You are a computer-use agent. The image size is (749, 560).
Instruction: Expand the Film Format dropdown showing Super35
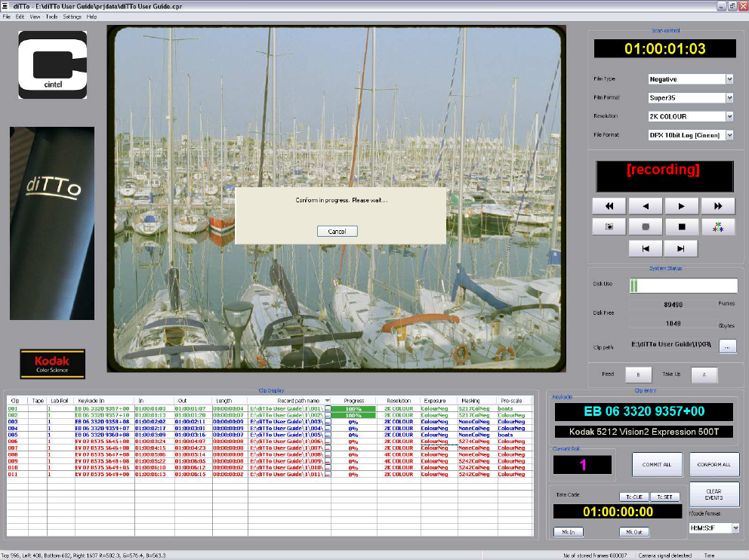click(x=729, y=98)
